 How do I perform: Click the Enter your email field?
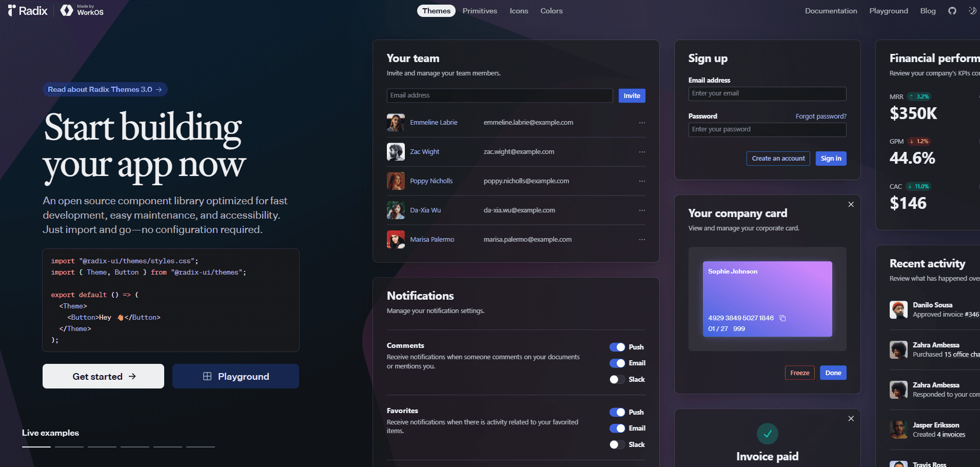point(767,93)
